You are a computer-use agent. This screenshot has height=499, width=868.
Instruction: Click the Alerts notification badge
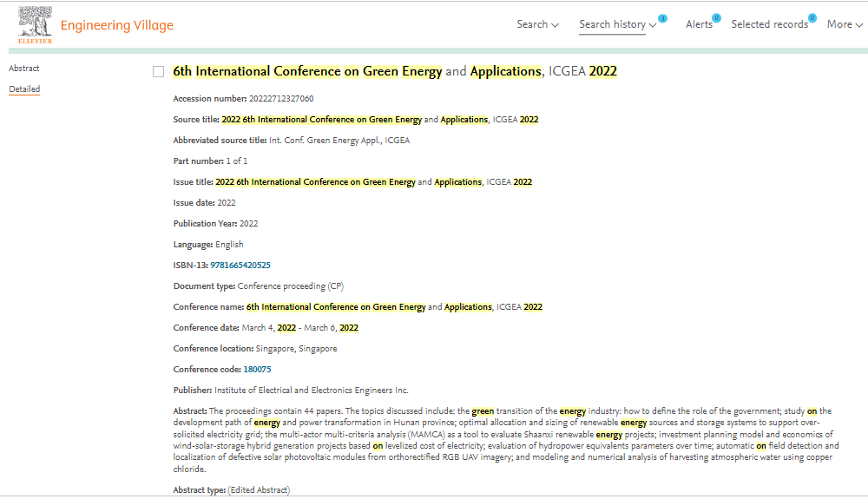pos(716,18)
